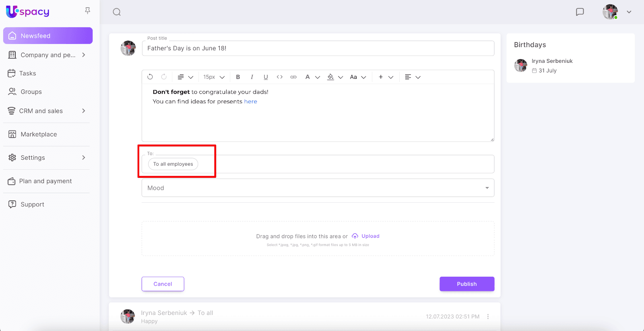Toggle bold formatting in the editor
The width and height of the screenshot is (644, 331).
[x=238, y=77]
